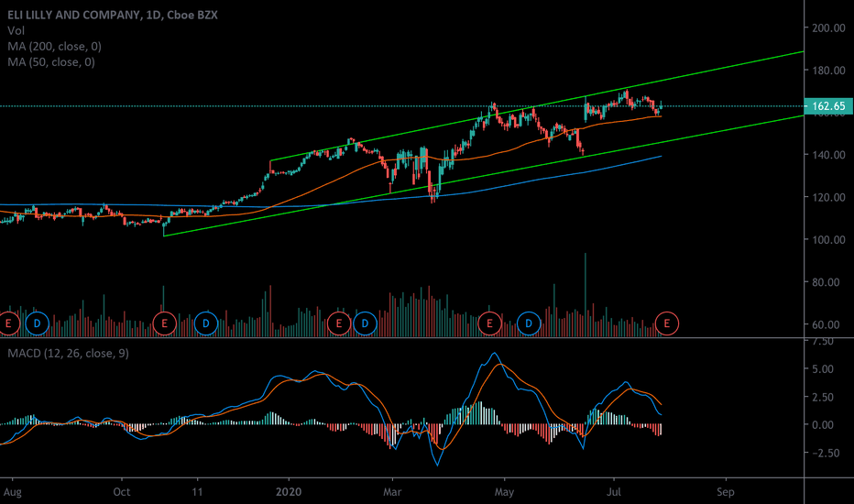The height and width of the screenshot is (504, 854).
Task: Click the earnings marker just before May
Action: pyautogui.click(x=489, y=323)
